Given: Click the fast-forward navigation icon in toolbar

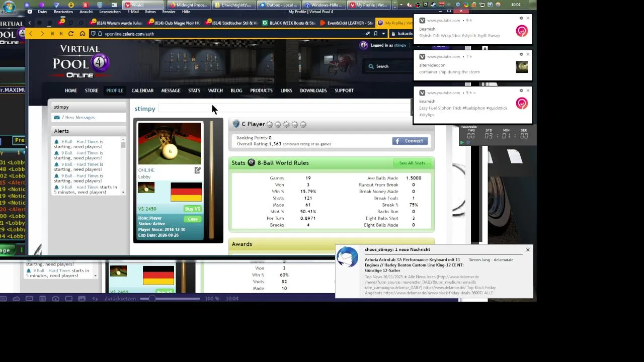Looking at the screenshot, I should tap(61, 34).
